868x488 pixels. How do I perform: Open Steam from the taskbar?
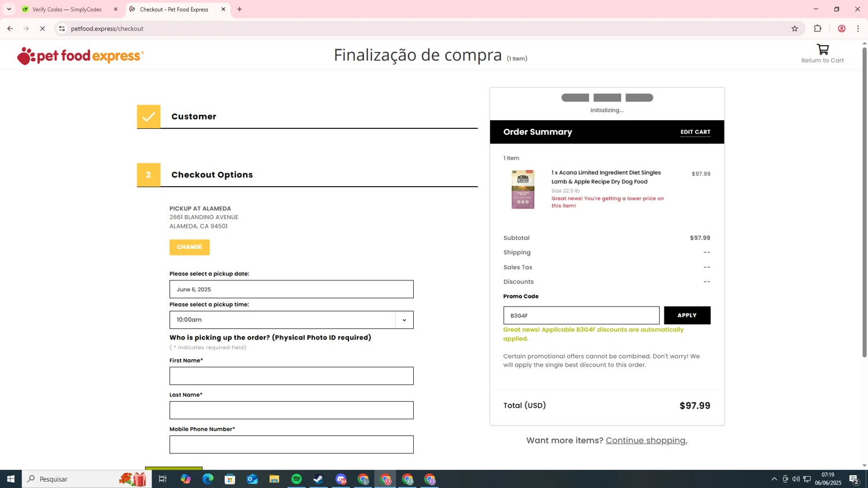click(318, 479)
